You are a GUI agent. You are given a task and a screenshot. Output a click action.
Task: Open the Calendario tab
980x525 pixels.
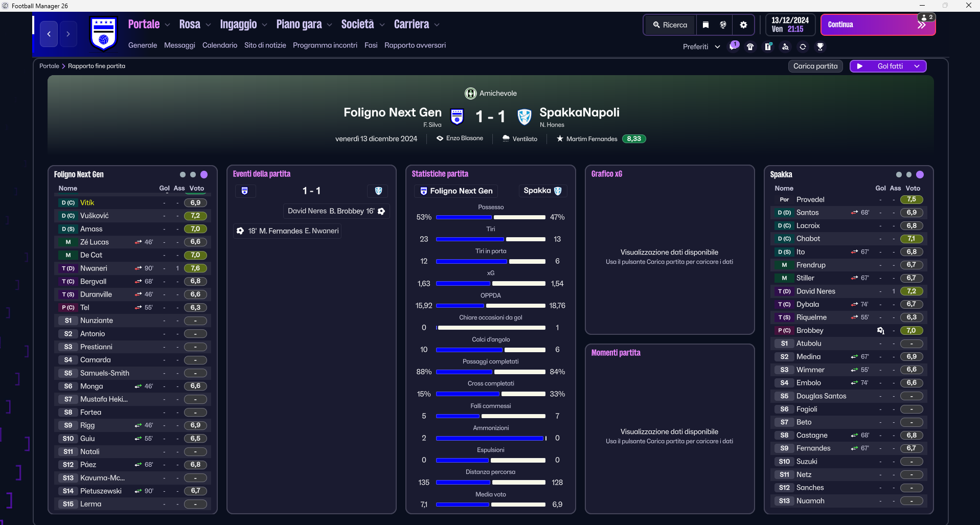click(220, 45)
